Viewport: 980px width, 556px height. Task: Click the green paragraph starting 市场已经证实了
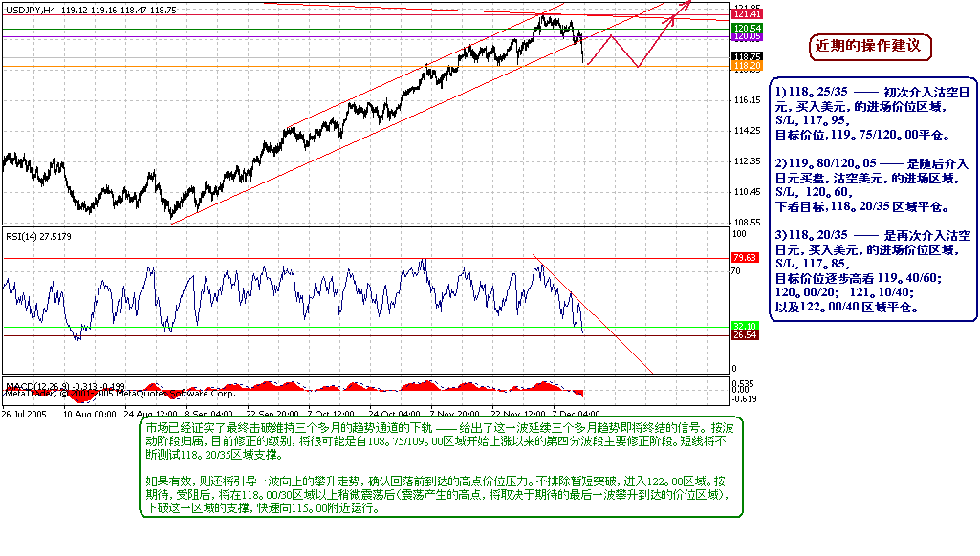coord(440,441)
